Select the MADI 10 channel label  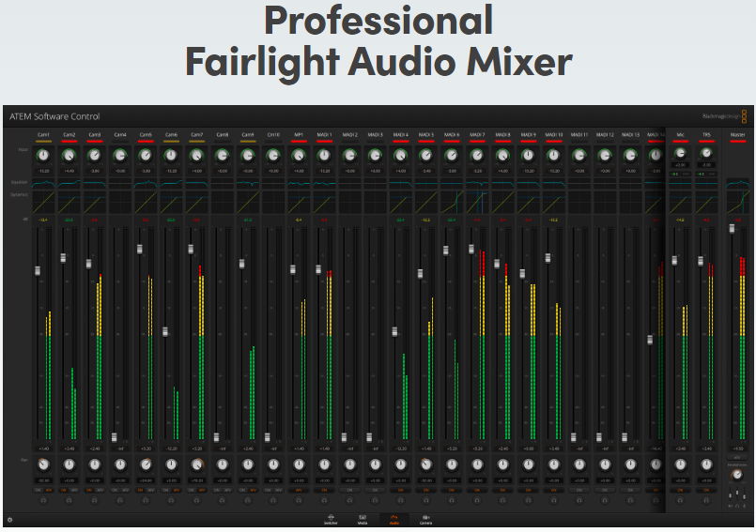pyautogui.click(x=554, y=135)
